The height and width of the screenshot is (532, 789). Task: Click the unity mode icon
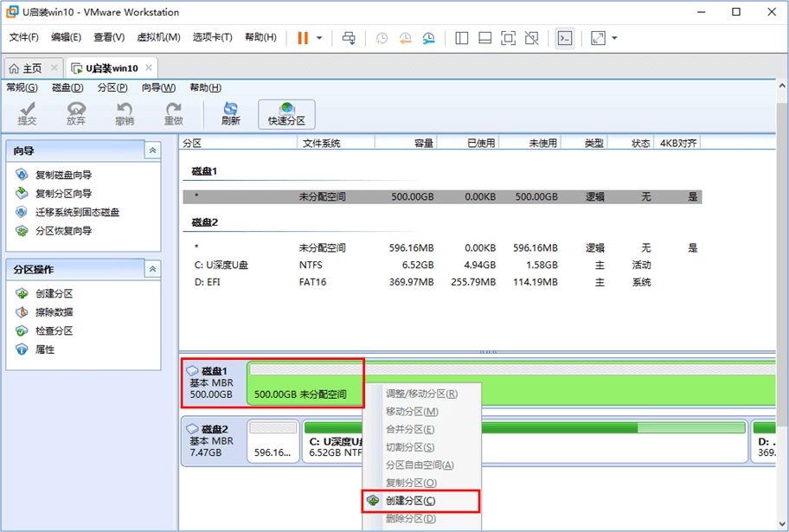click(x=531, y=38)
